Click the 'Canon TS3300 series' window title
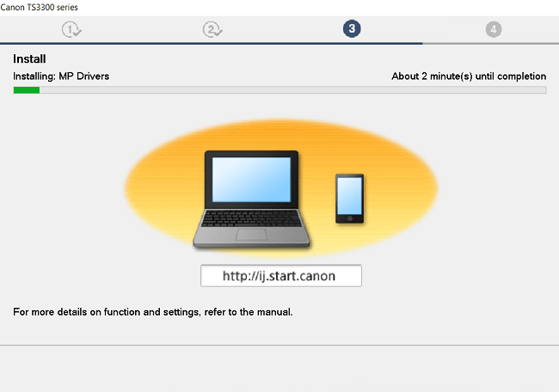The width and height of the screenshot is (559, 392). [39, 7]
